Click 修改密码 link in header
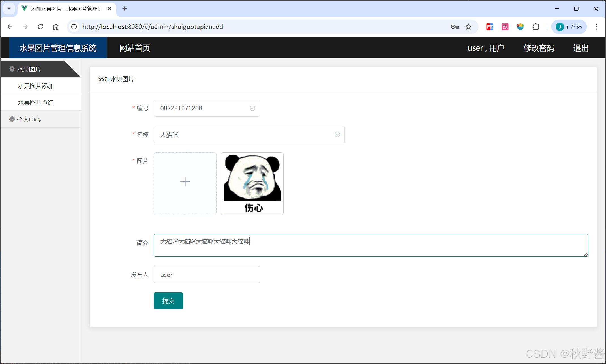The height and width of the screenshot is (364, 606). [x=539, y=48]
